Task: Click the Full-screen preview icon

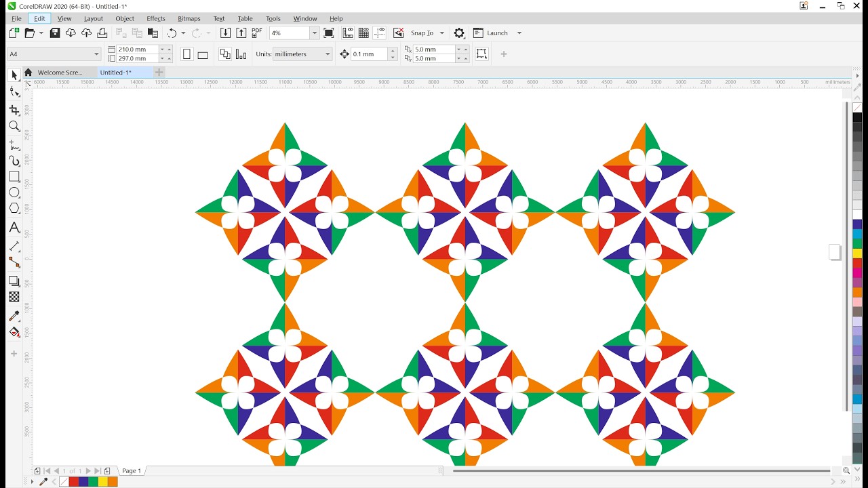Action: (329, 33)
